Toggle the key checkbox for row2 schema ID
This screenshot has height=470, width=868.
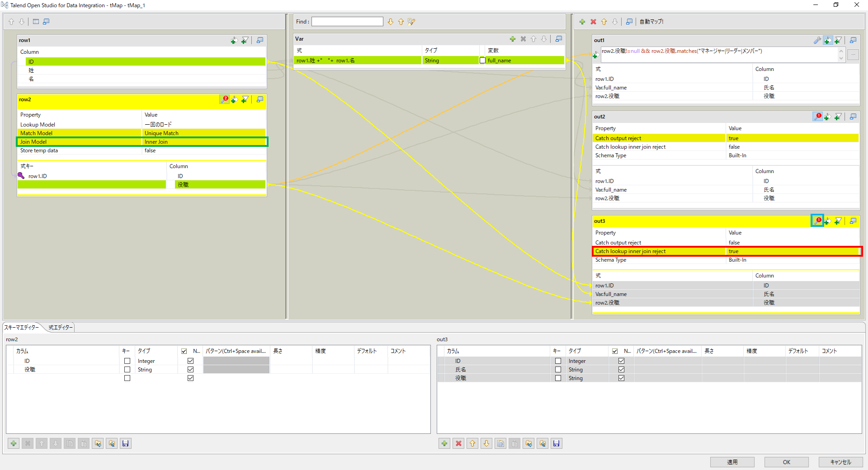[x=127, y=361]
